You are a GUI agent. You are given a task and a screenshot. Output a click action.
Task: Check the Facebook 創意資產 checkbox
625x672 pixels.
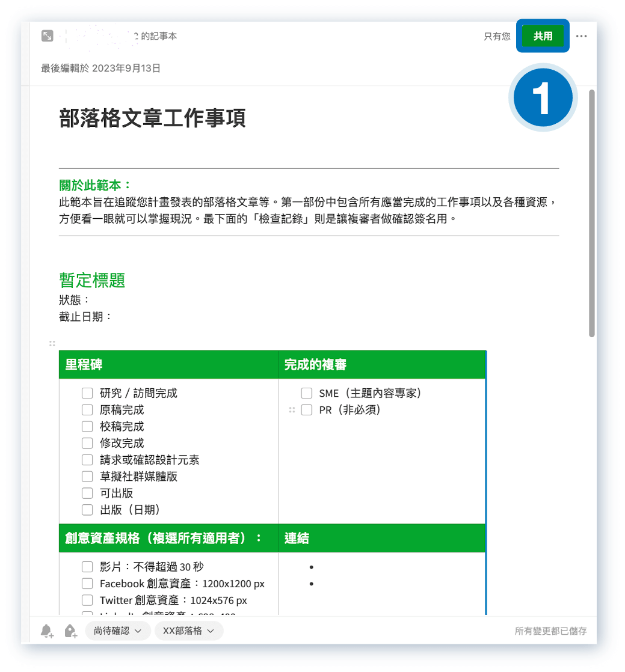87,583
